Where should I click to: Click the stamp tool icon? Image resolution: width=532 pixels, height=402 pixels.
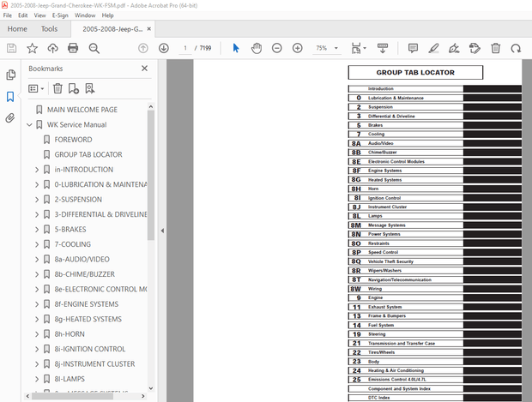click(475, 48)
